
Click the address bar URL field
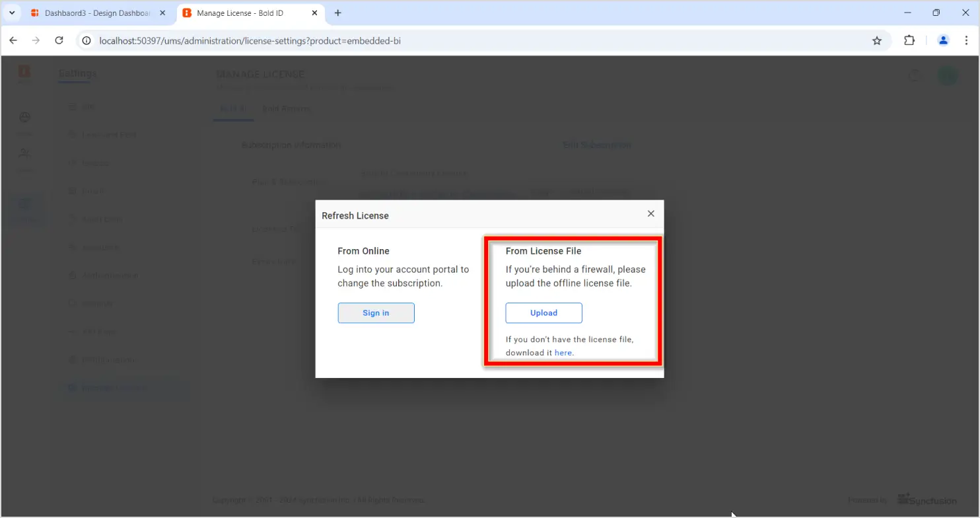point(462,41)
